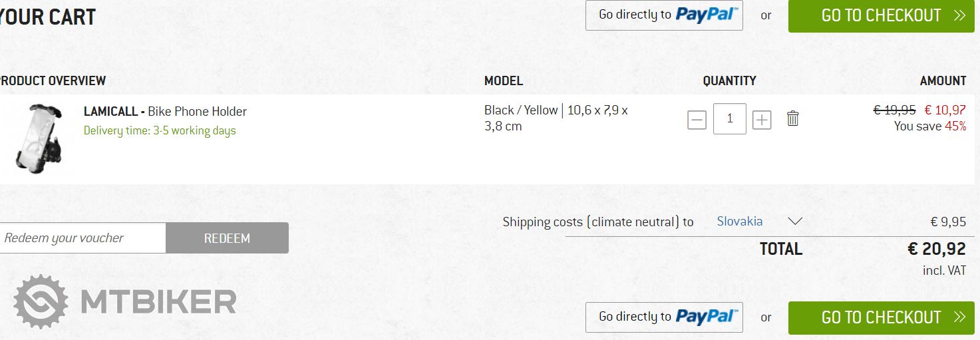The height and width of the screenshot is (340, 980).
Task: Choose the bottom Go directly to PayPal button
Action: point(663,317)
